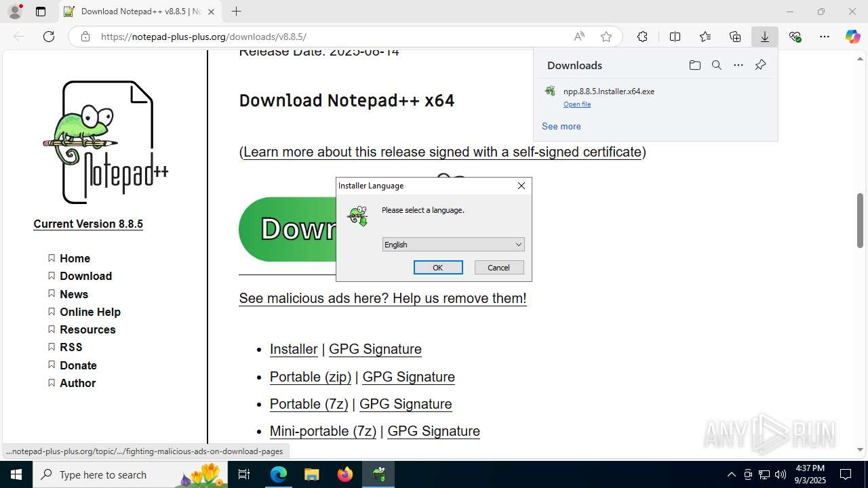Open Settings and more menu
This screenshot has width=868, height=488.
825,37
